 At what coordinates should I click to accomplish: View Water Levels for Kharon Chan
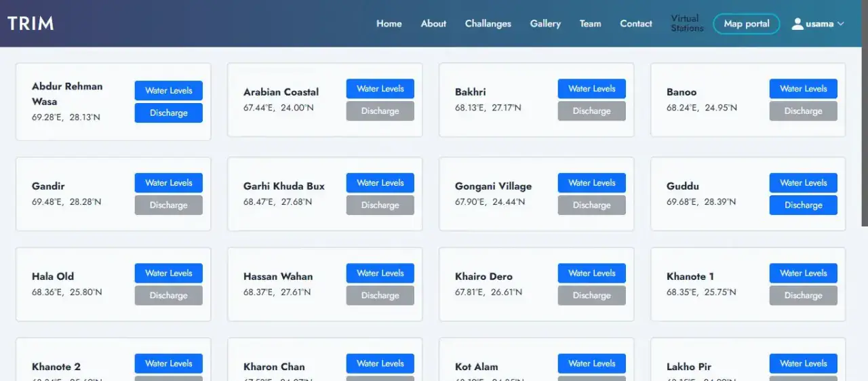tap(380, 363)
